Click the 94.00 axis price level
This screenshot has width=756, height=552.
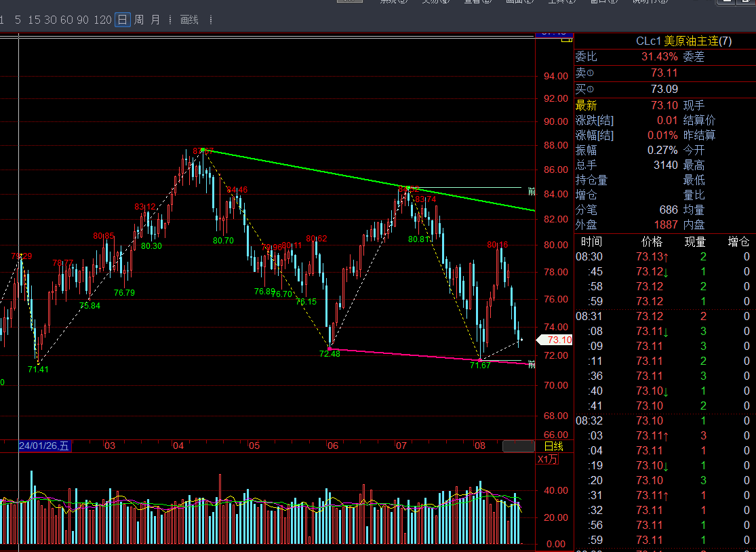[556, 76]
